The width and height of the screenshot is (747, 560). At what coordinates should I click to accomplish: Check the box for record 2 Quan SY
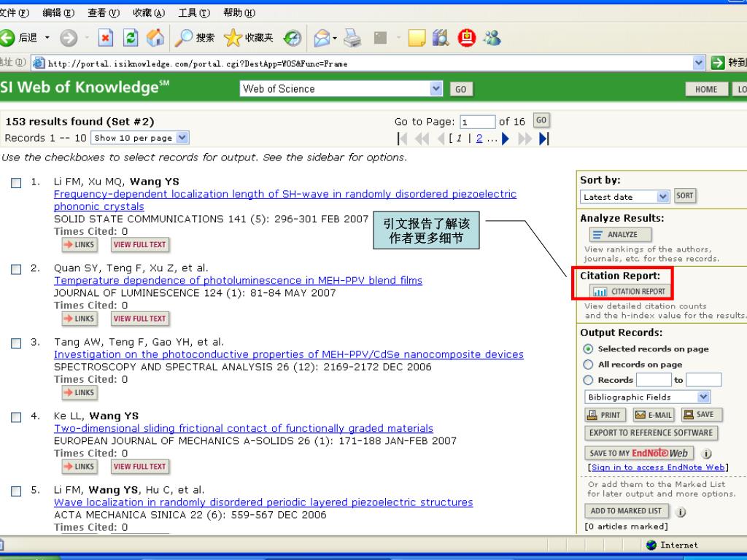(16, 269)
